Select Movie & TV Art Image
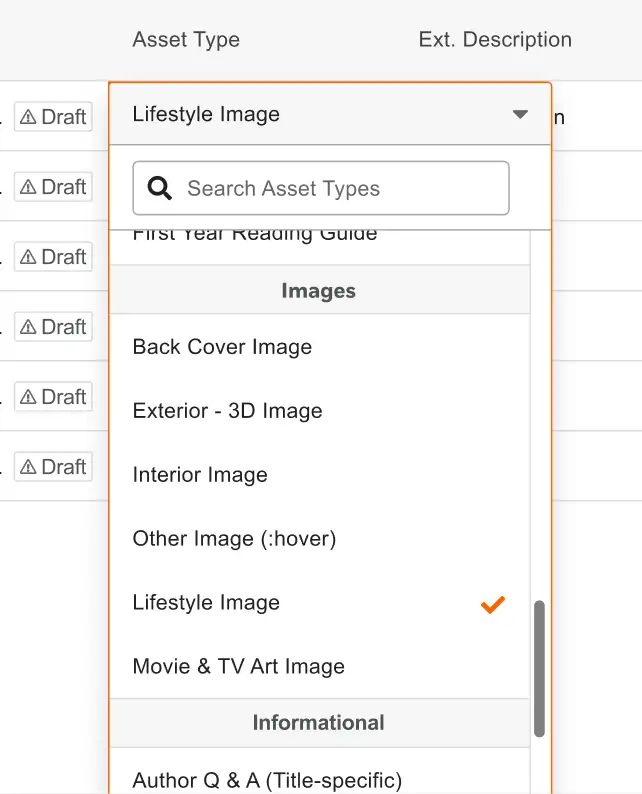Screen dimensions: 642x794 238,667
